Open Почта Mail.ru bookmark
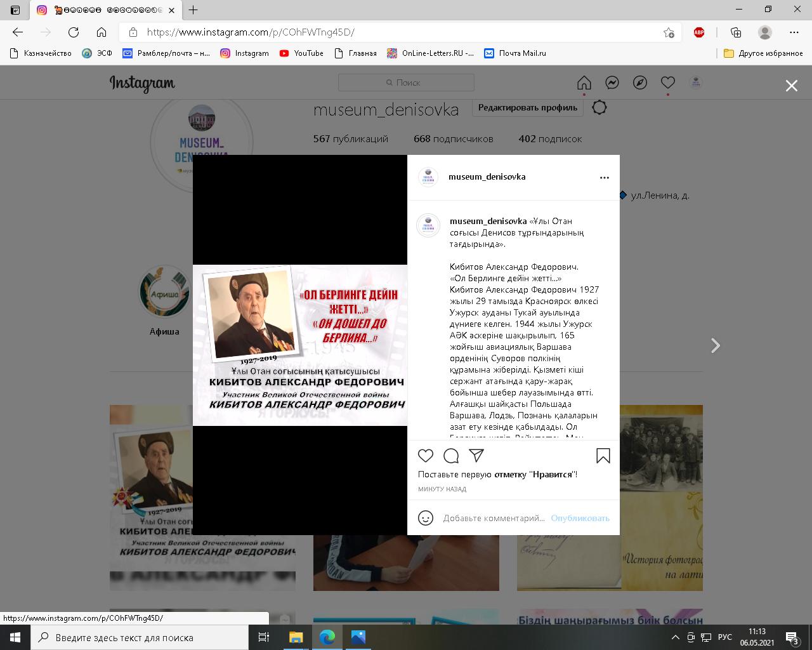This screenshot has height=650, width=812. coord(514,53)
